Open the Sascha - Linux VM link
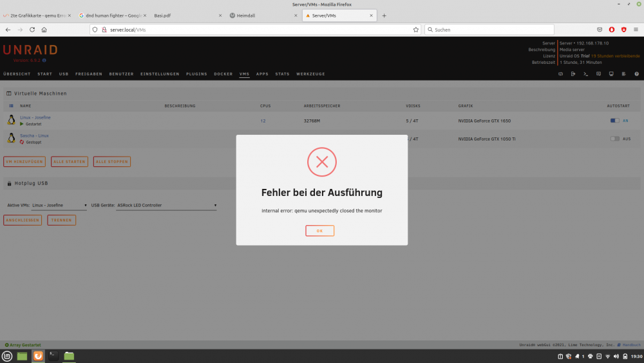The width and height of the screenshot is (644, 363). coord(35,135)
